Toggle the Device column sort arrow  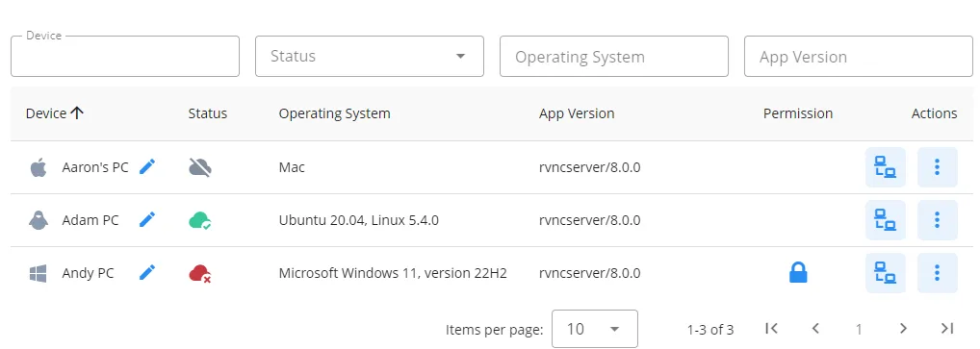(77, 113)
